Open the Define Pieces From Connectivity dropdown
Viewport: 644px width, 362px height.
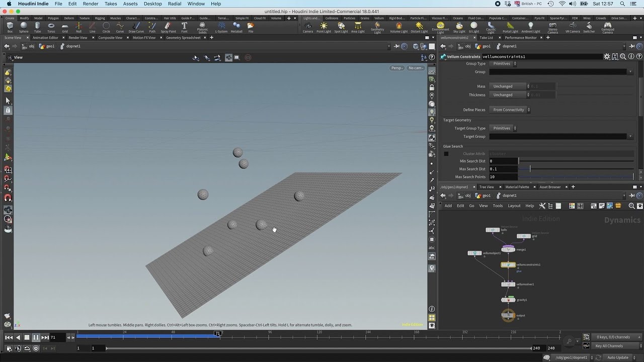click(510, 110)
